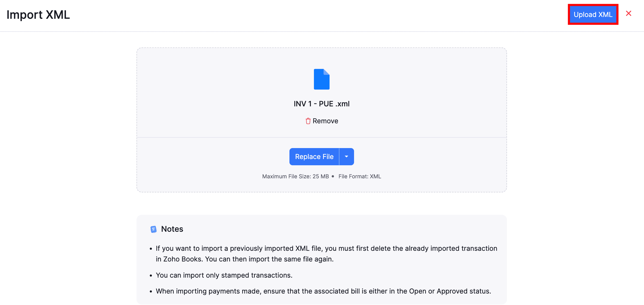Click the note about stamped transactions

point(224,275)
